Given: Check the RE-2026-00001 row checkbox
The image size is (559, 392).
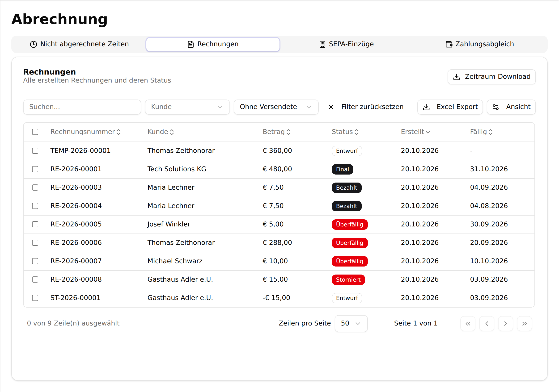Looking at the screenshot, I should pos(35,169).
